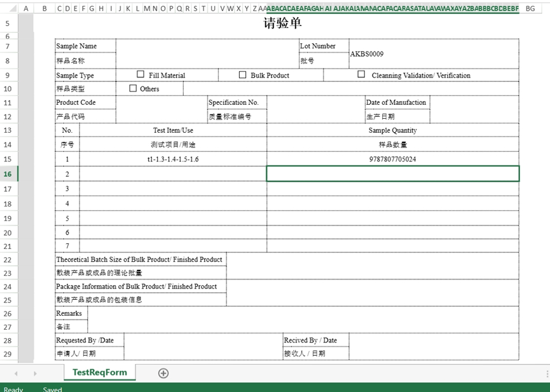Screen dimensions: 550x392
Task: Tick the Fill Material checkbox
Action: coord(141,74)
